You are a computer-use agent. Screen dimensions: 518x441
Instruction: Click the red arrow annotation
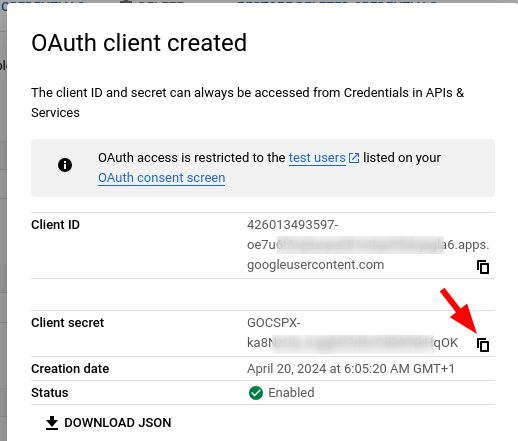coord(460,311)
